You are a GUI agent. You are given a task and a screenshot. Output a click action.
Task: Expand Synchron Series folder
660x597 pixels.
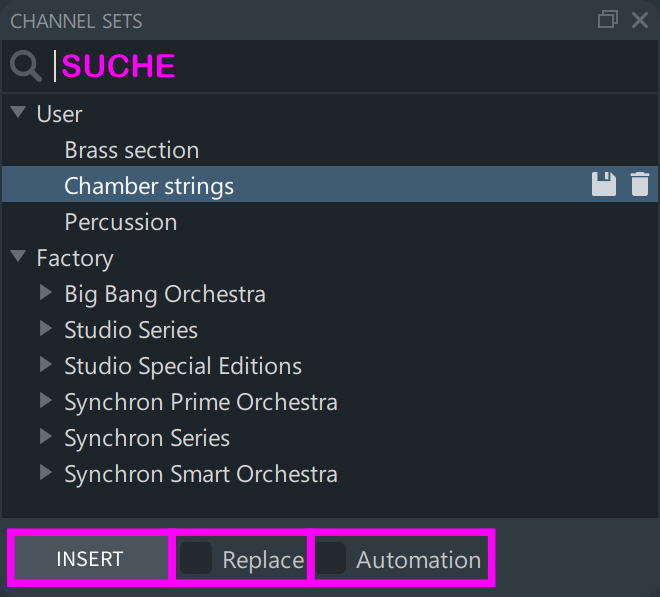point(45,436)
